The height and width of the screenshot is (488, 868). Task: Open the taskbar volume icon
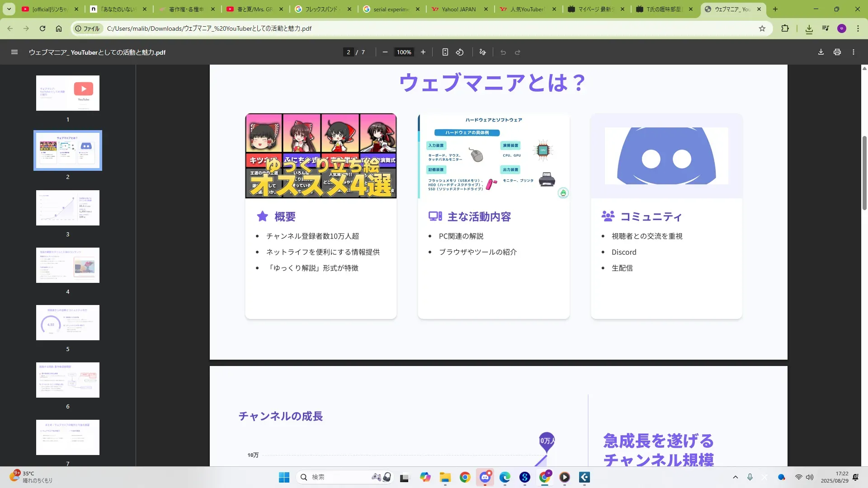pyautogui.click(x=810, y=477)
